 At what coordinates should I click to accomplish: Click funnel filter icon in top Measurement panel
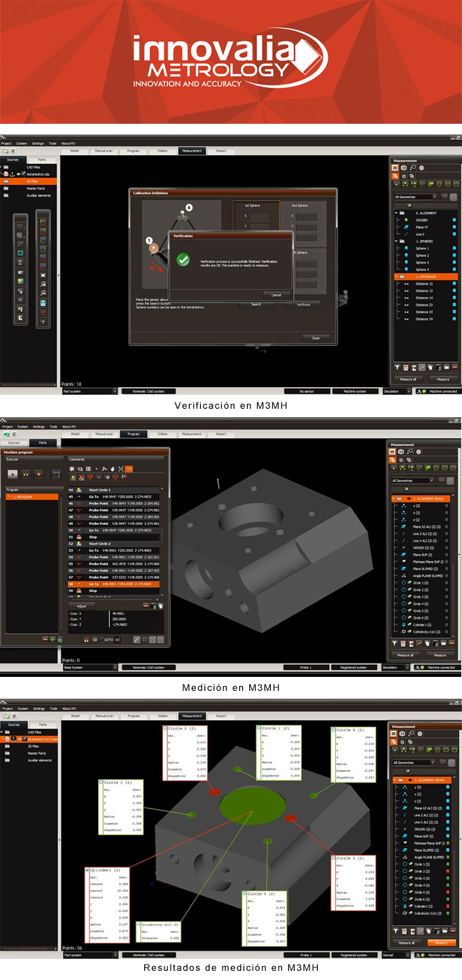pos(396,367)
